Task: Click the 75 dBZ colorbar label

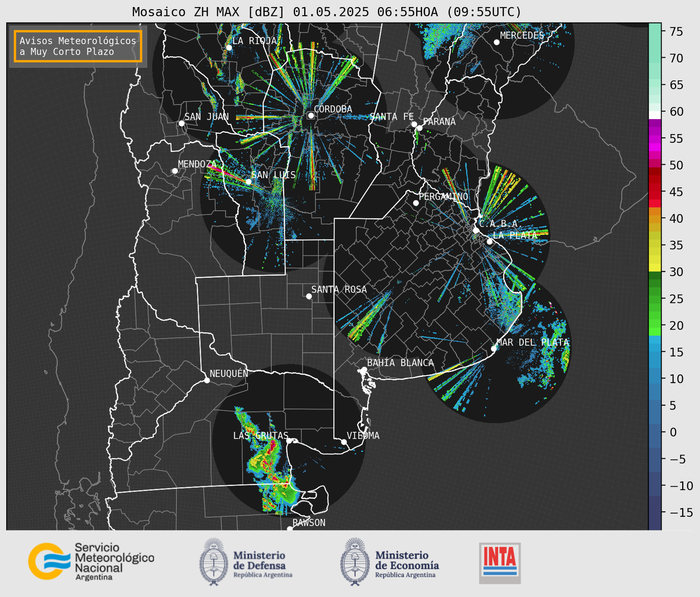Action: click(676, 32)
